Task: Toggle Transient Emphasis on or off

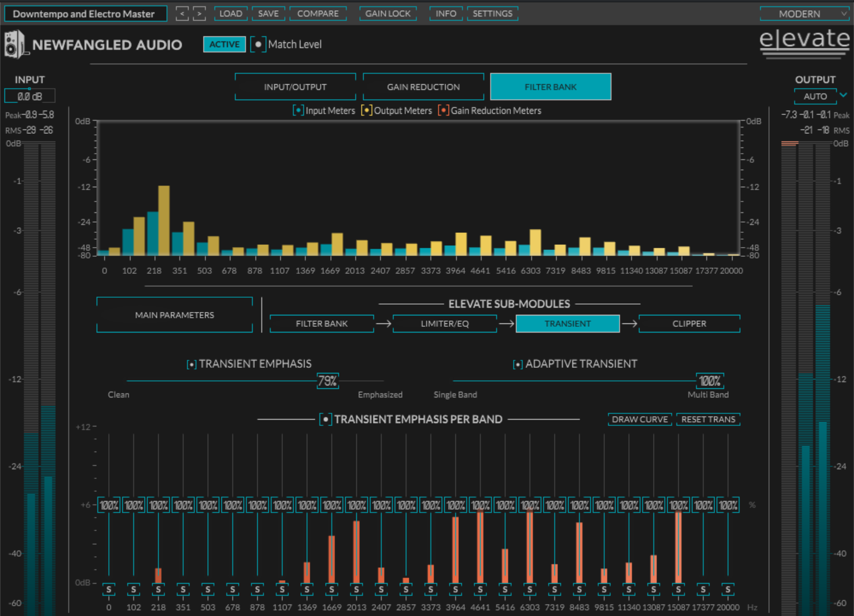Action: tap(192, 364)
